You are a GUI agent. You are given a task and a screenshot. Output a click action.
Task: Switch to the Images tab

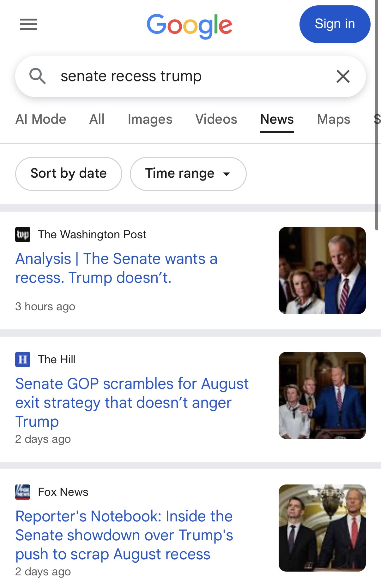pyautogui.click(x=150, y=119)
